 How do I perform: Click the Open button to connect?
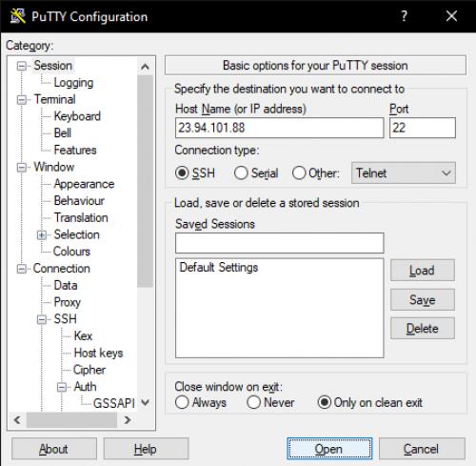[x=329, y=449]
